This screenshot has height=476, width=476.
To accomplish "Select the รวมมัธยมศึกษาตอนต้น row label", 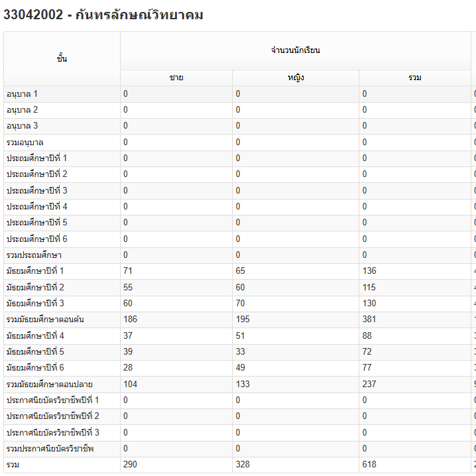I will click(x=45, y=320).
